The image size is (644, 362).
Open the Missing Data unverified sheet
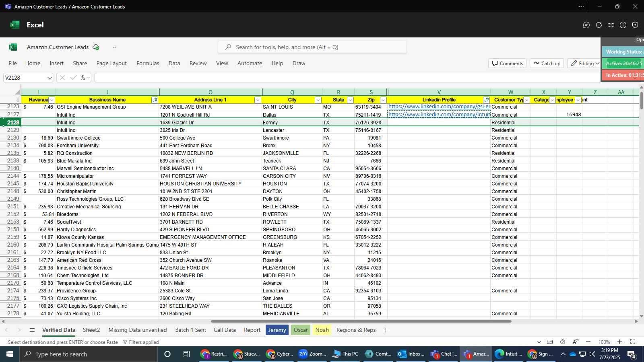(138, 330)
